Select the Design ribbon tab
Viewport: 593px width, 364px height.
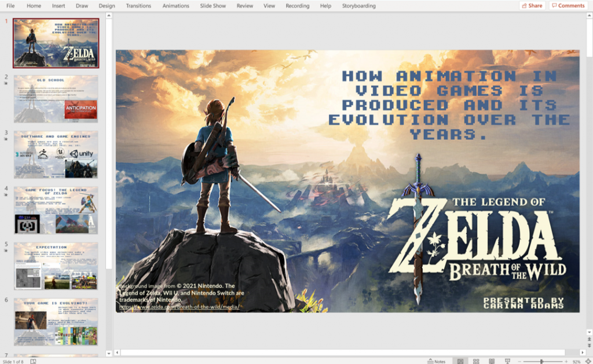coord(107,6)
